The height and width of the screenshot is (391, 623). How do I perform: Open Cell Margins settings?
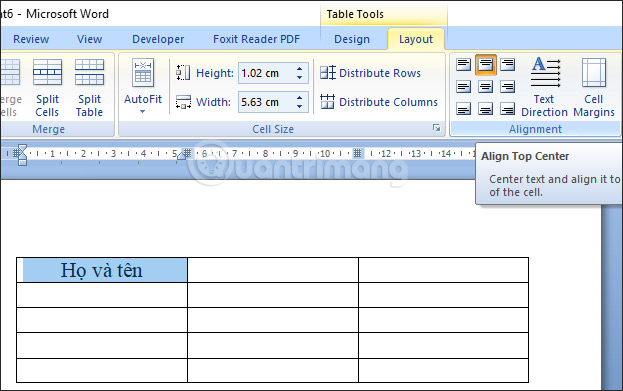[x=594, y=87]
